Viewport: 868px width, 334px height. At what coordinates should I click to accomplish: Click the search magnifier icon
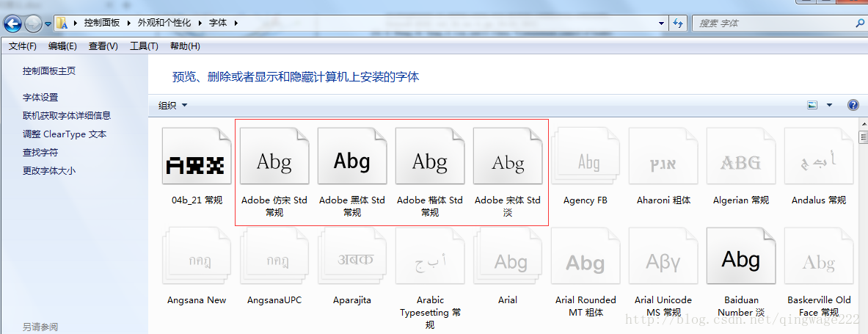[860, 23]
